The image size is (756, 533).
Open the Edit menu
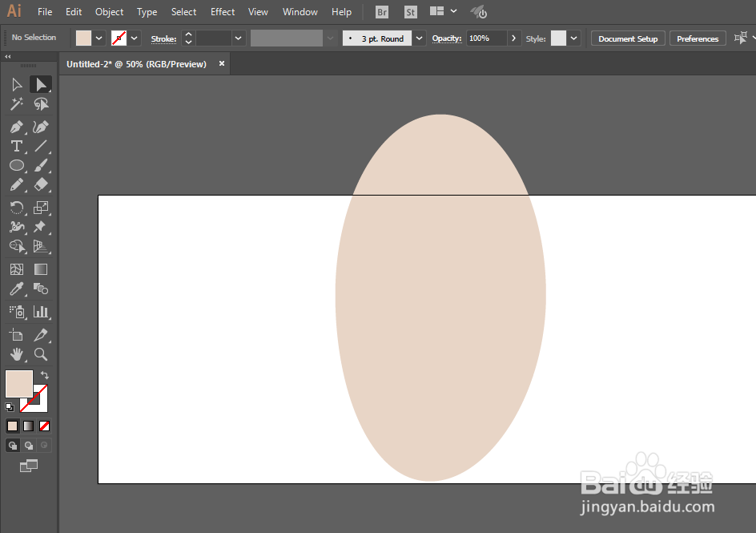click(74, 12)
